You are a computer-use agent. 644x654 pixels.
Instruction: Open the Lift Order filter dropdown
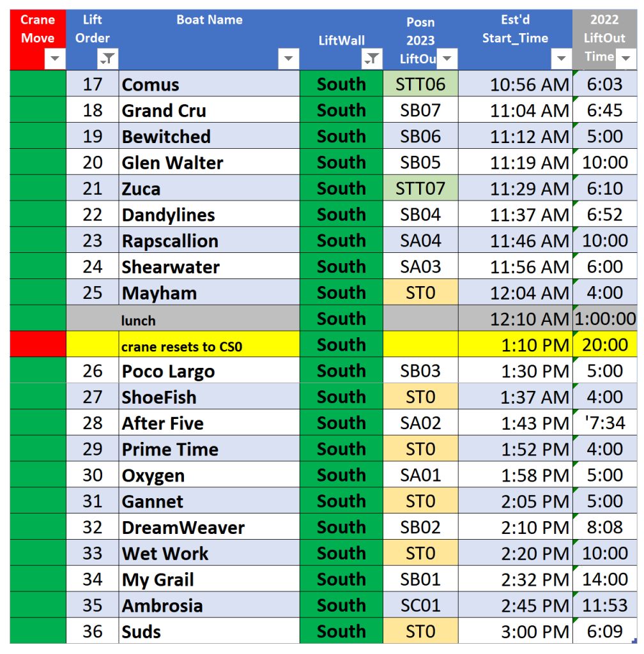[x=108, y=59]
